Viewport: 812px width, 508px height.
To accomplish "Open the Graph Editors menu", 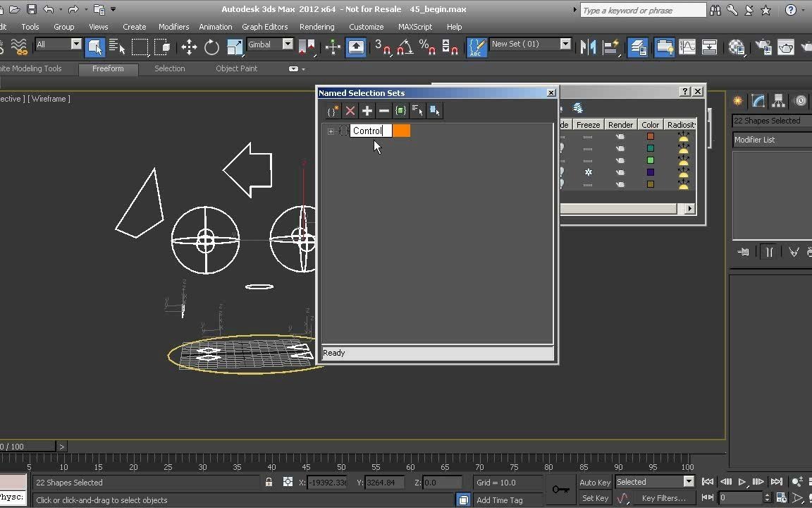I will click(x=264, y=27).
